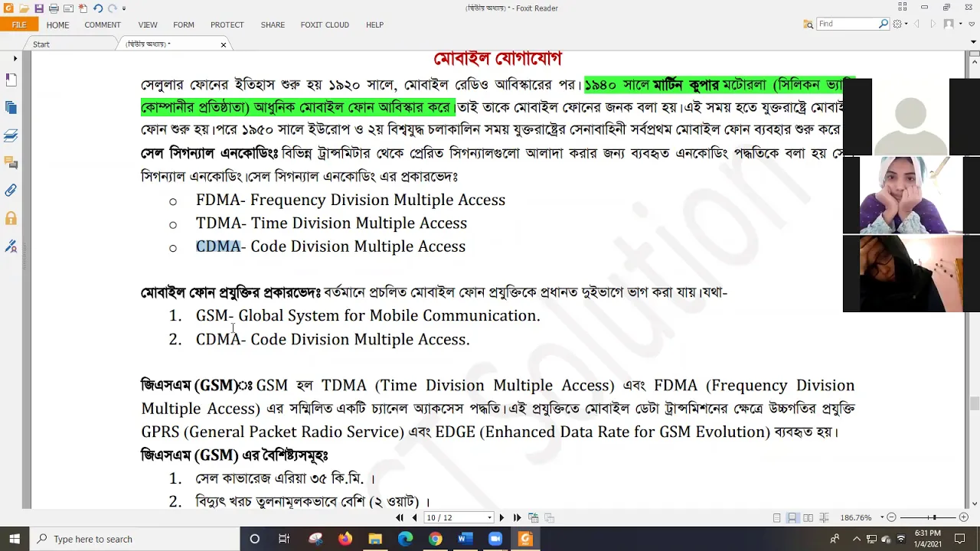Screen dimensions: 980x551
Task: Open the Attachments paperclip panel
Action: (11, 190)
